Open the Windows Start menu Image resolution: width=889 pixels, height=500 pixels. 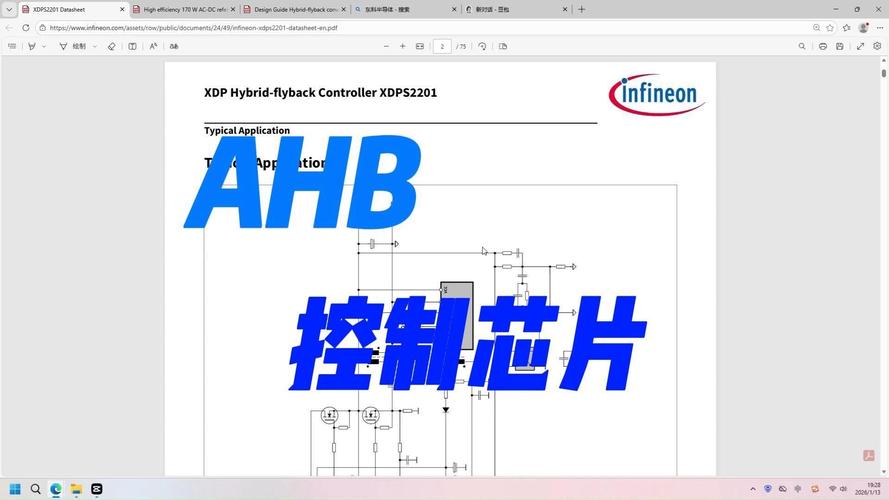[x=15, y=489]
